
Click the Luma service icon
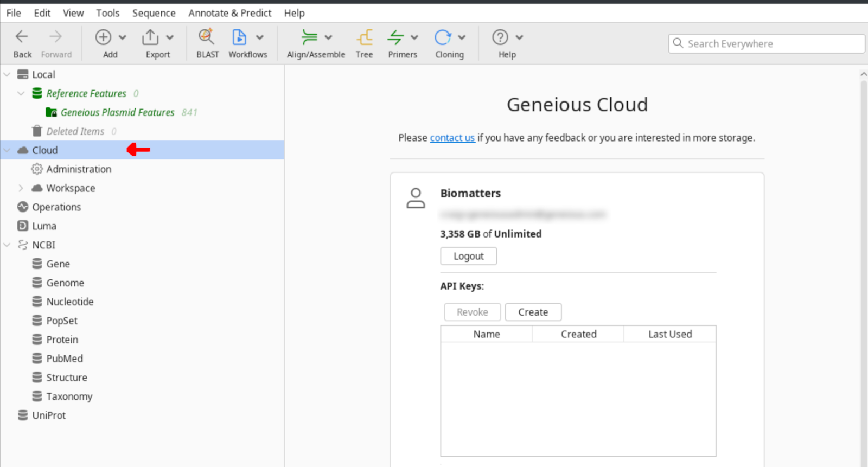(23, 226)
